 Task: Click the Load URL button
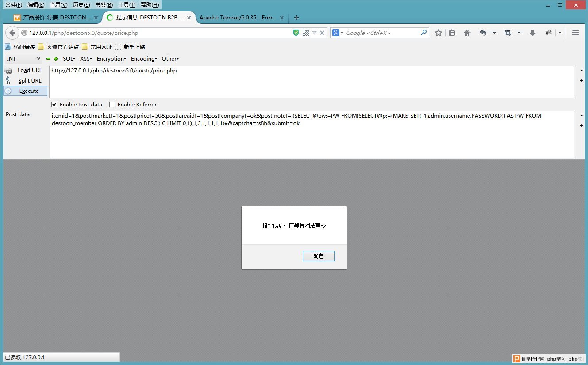click(x=25, y=70)
